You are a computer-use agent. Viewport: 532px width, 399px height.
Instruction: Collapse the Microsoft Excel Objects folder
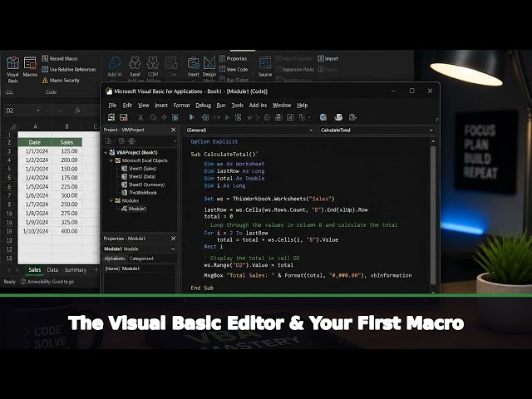point(111,160)
